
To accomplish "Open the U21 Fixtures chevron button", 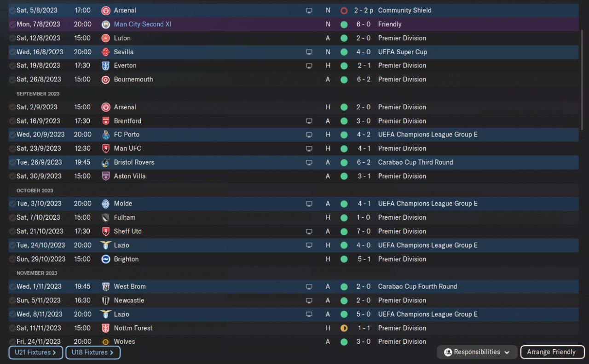I will click(x=36, y=353).
